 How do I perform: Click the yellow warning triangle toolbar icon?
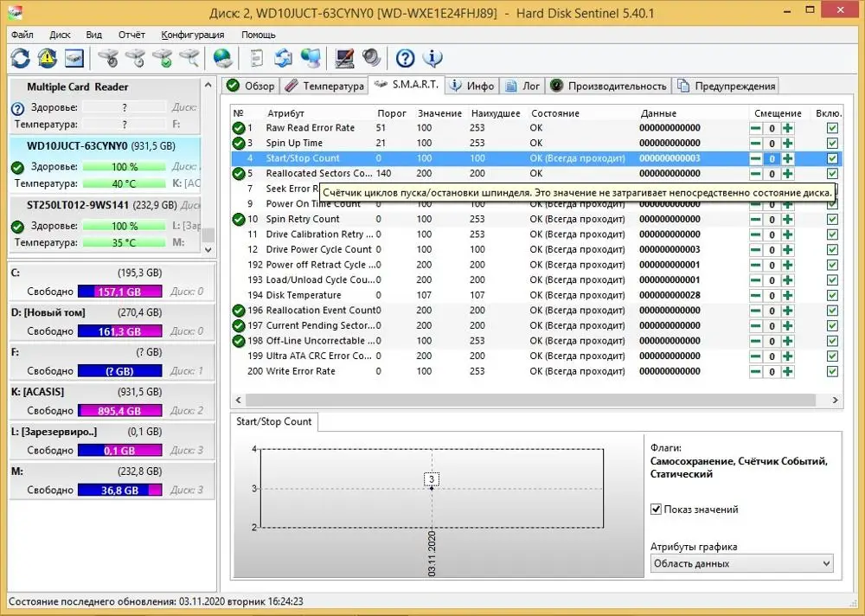pyautogui.click(x=47, y=58)
